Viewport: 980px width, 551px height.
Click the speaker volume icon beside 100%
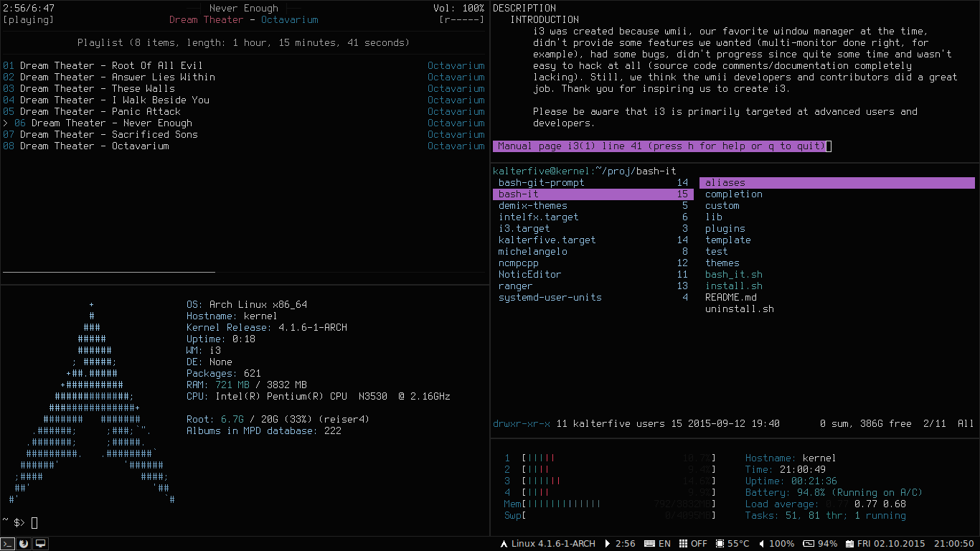pos(762,544)
